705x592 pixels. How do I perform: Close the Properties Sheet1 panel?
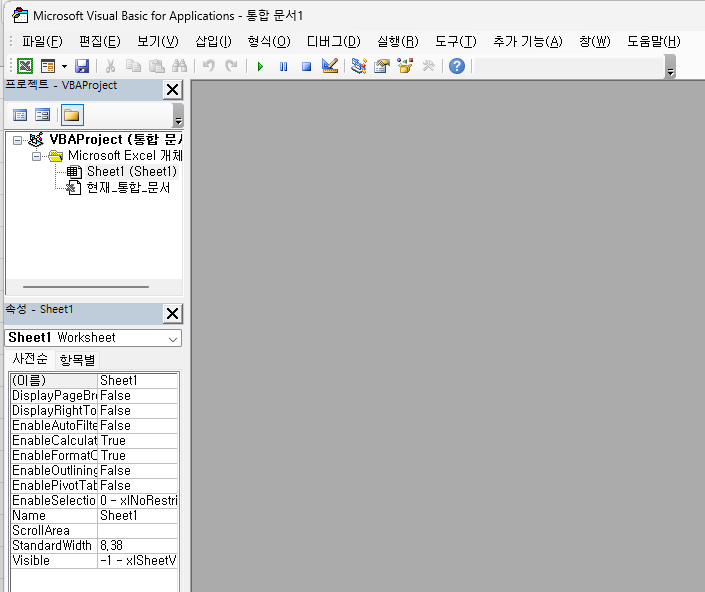point(173,313)
